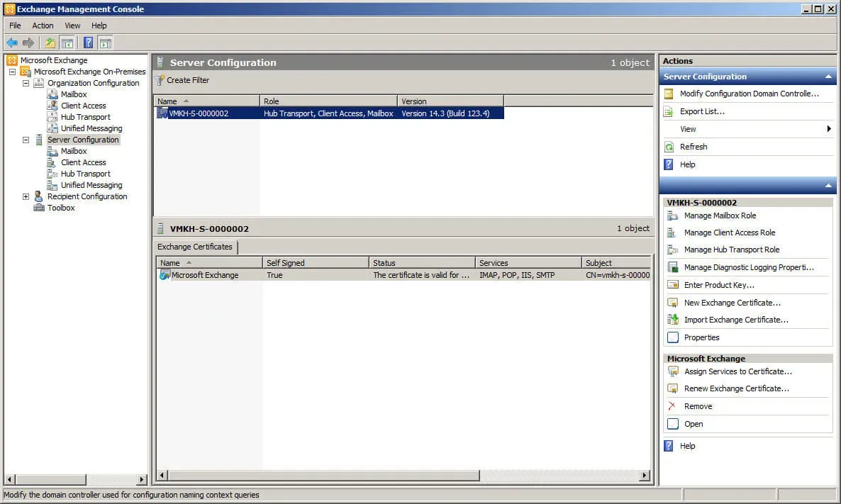Open the View menu in menu bar
Screen dimensions: 841x504
[72, 26]
